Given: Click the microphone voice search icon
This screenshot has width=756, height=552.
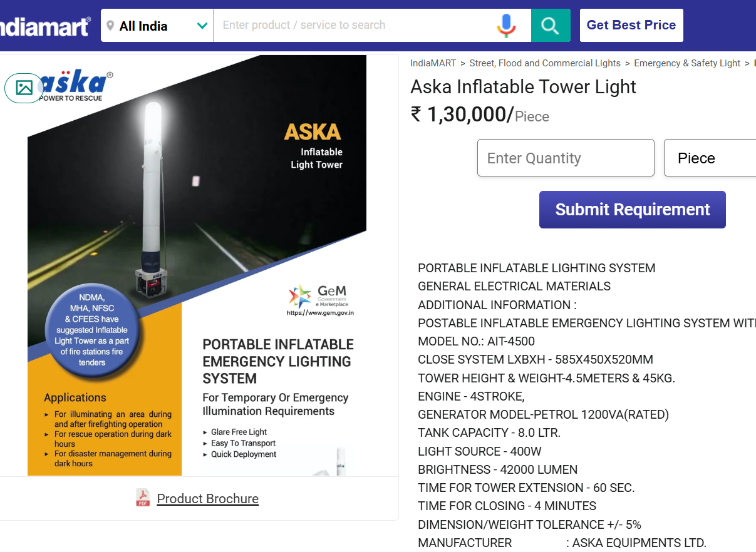Looking at the screenshot, I should click(x=506, y=26).
